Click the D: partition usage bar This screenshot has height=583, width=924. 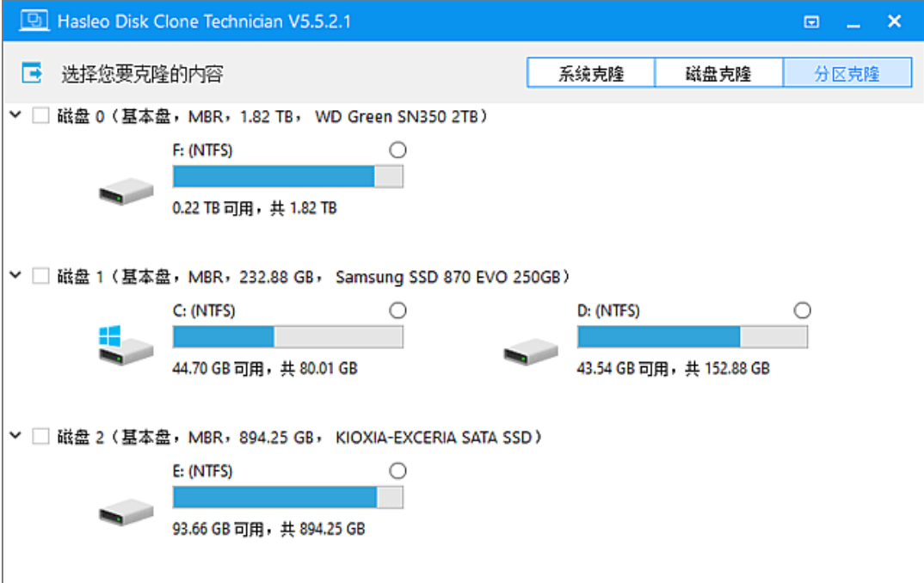(692, 337)
